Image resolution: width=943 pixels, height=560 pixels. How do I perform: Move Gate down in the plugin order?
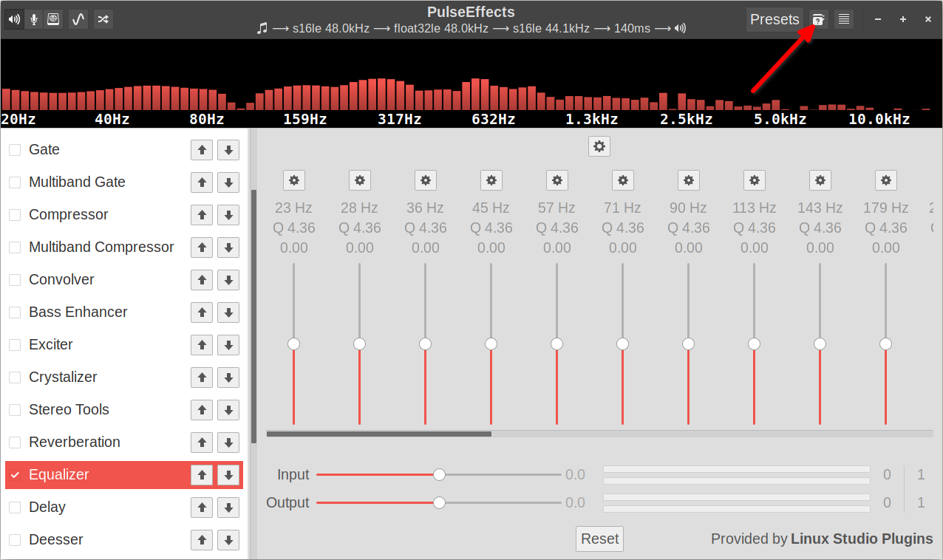[228, 150]
